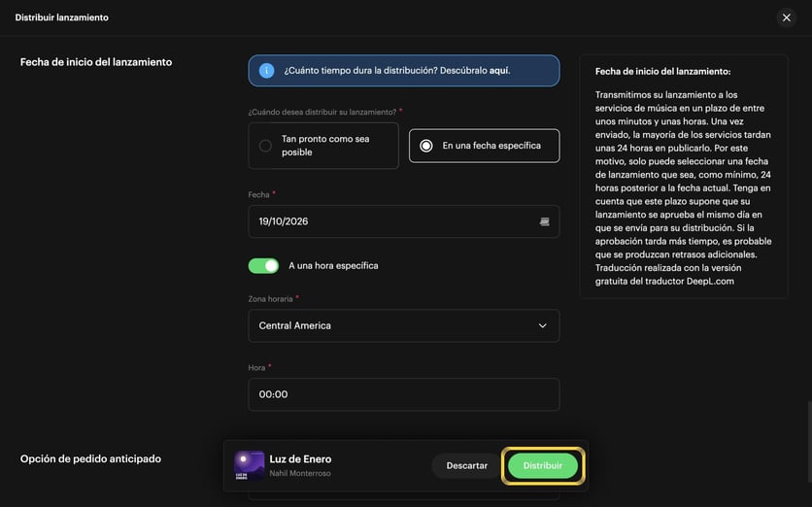
Task: Toggle A una hora específica switch
Action: tap(263, 266)
